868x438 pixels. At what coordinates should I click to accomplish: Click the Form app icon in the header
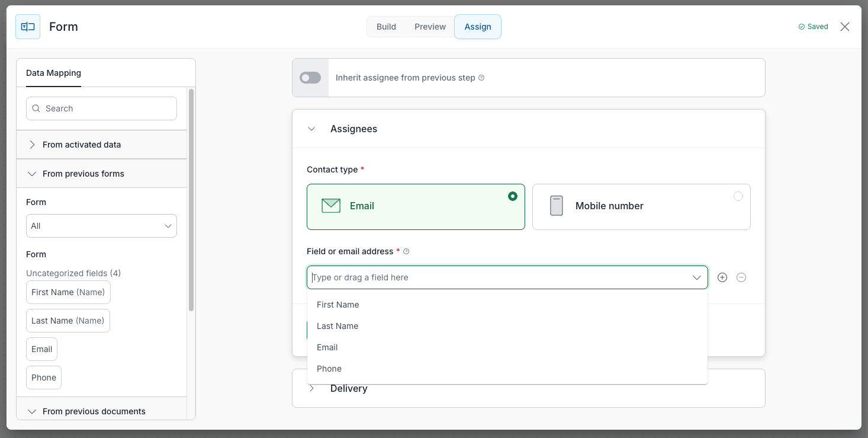pos(27,27)
